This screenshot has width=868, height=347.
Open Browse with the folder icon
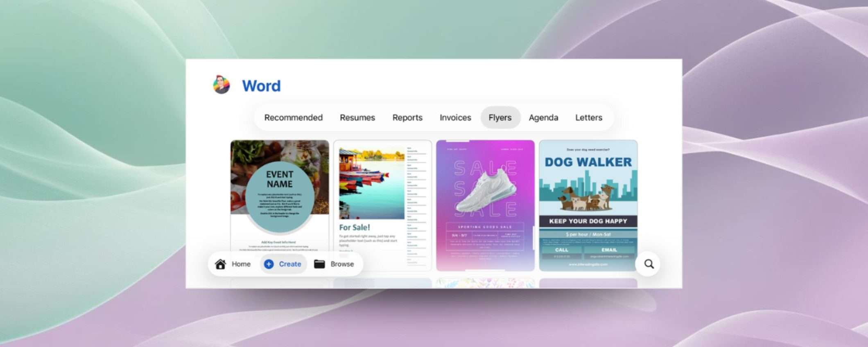[319, 264]
